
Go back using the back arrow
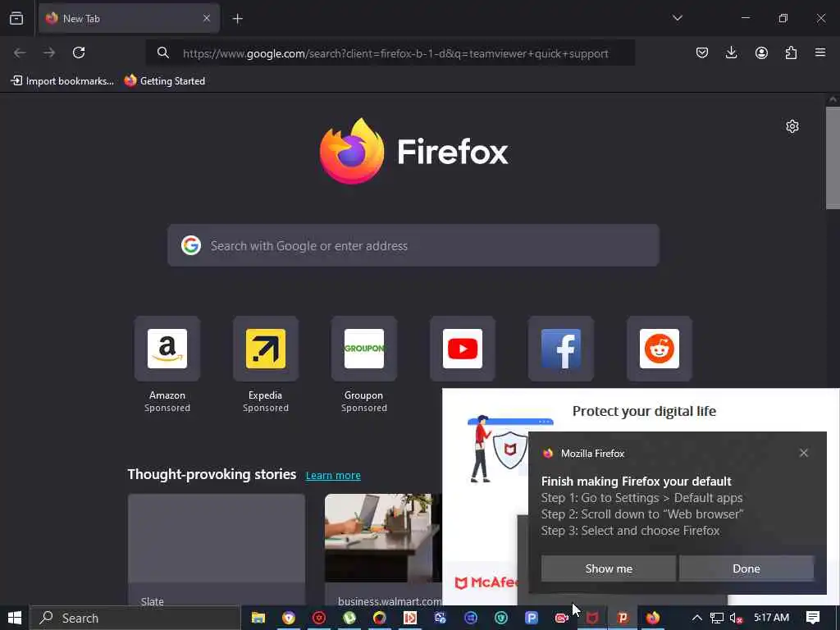tap(20, 52)
